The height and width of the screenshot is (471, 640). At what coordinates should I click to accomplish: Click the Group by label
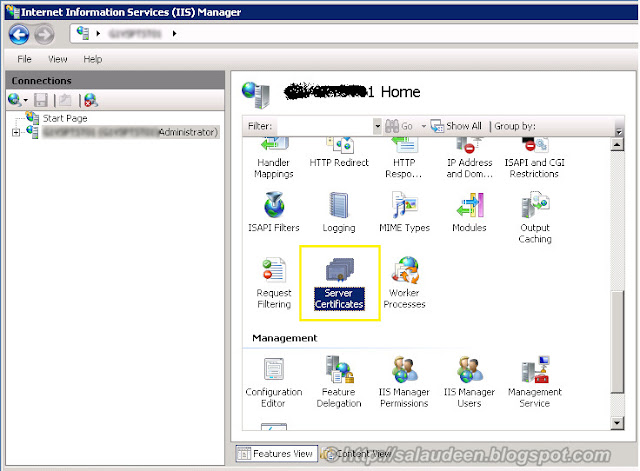pyautogui.click(x=515, y=126)
